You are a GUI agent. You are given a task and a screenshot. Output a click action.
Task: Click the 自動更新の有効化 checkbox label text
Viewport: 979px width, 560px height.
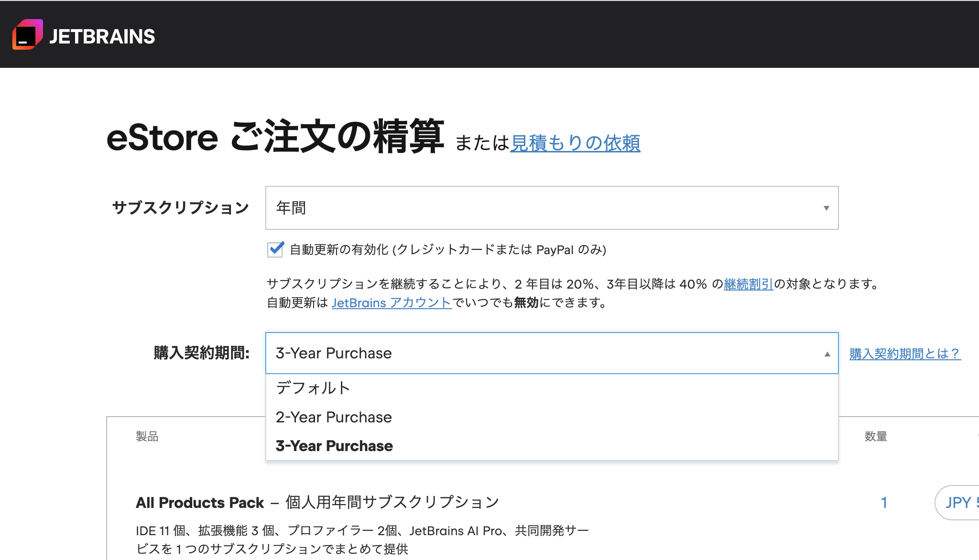(448, 250)
